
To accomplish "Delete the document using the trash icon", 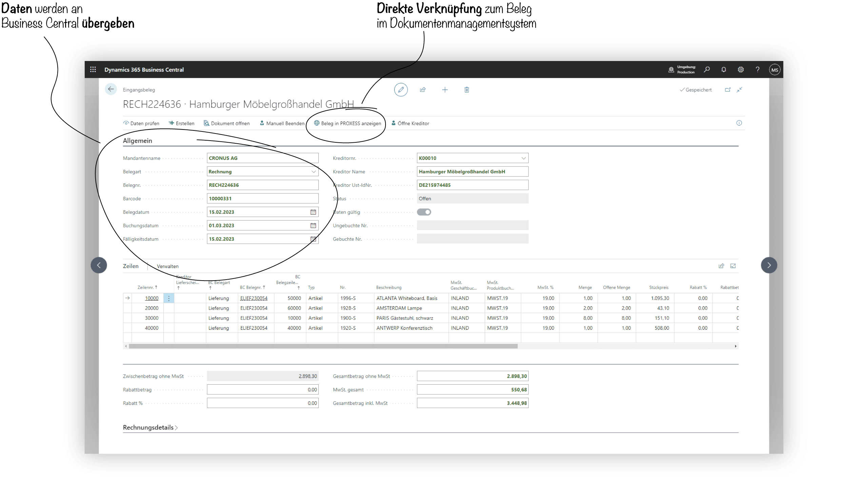I will (x=467, y=89).
